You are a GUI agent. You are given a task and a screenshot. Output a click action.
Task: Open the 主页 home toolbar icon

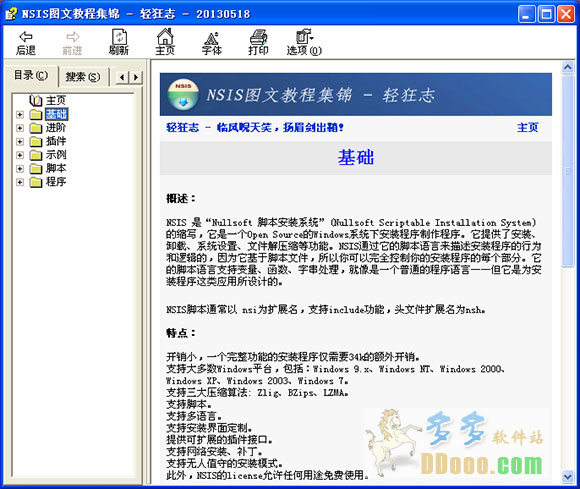click(165, 37)
